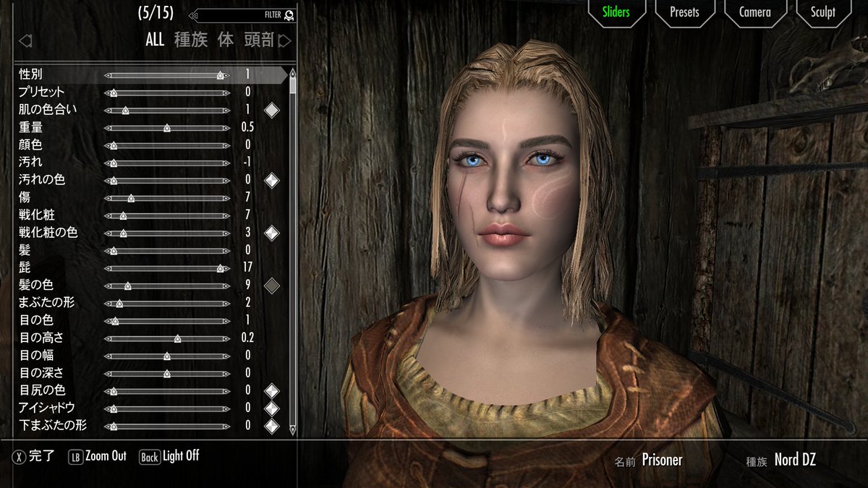Viewport: 868px width, 488px height.
Task: Click the scrollbar down arrow
Action: click(x=292, y=430)
